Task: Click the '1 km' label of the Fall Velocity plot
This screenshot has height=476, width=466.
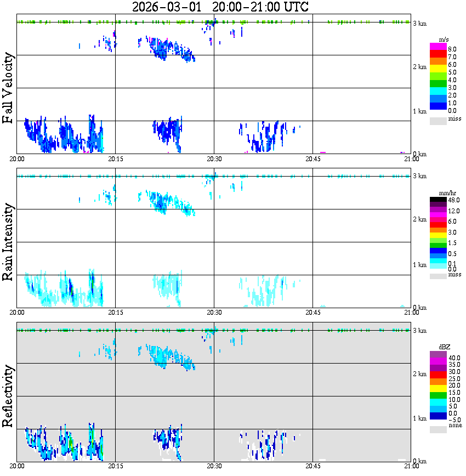Action: tap(420, 111)
